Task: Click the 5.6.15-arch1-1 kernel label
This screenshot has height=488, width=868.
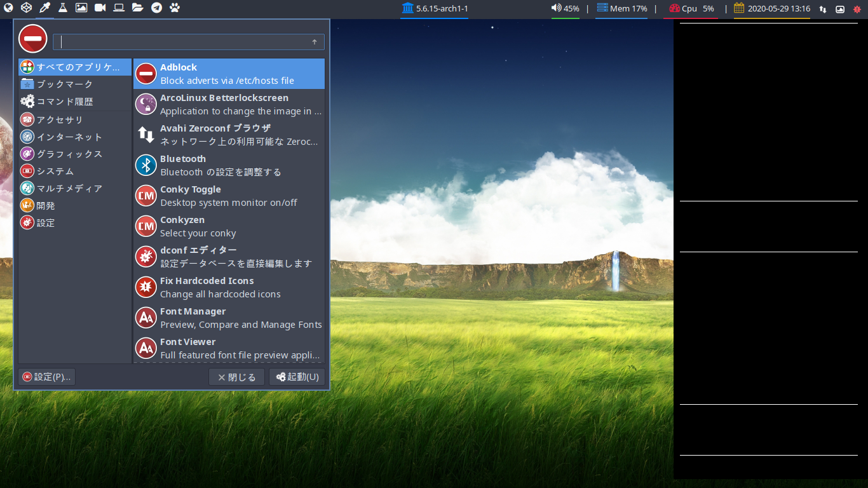Action: (442, 9)
